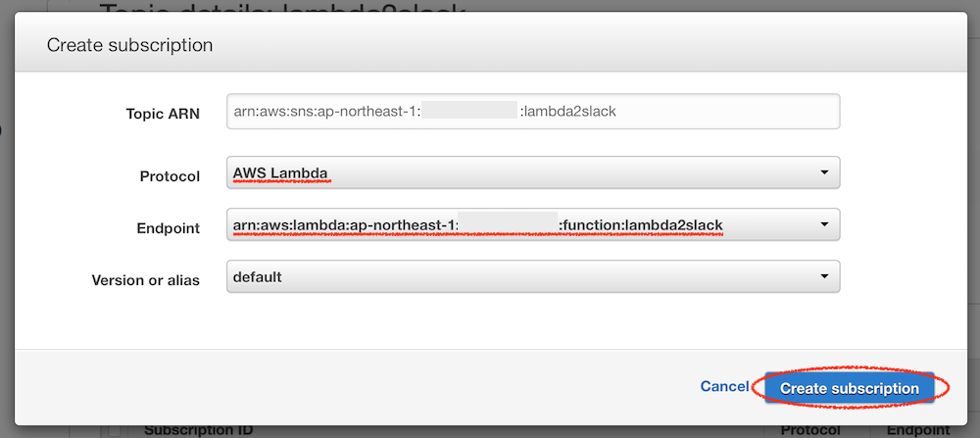Sort by the Subscription ID column header
980x438 pixels.
pos(199,430)
